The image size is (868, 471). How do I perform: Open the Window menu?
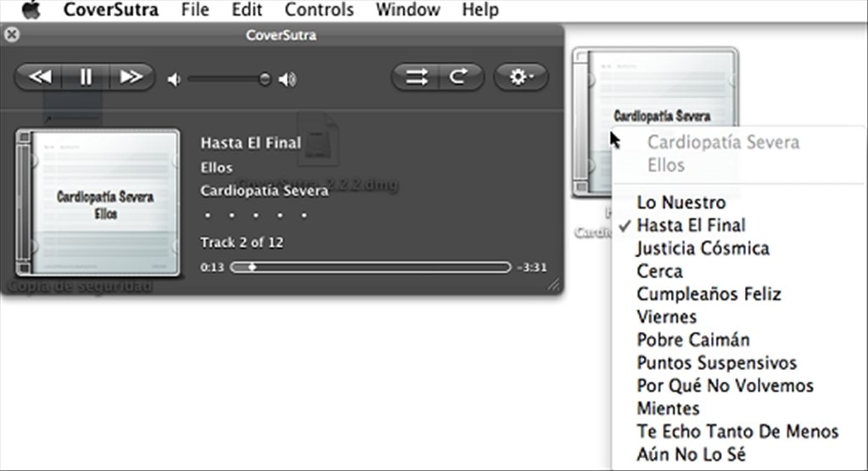407,10
